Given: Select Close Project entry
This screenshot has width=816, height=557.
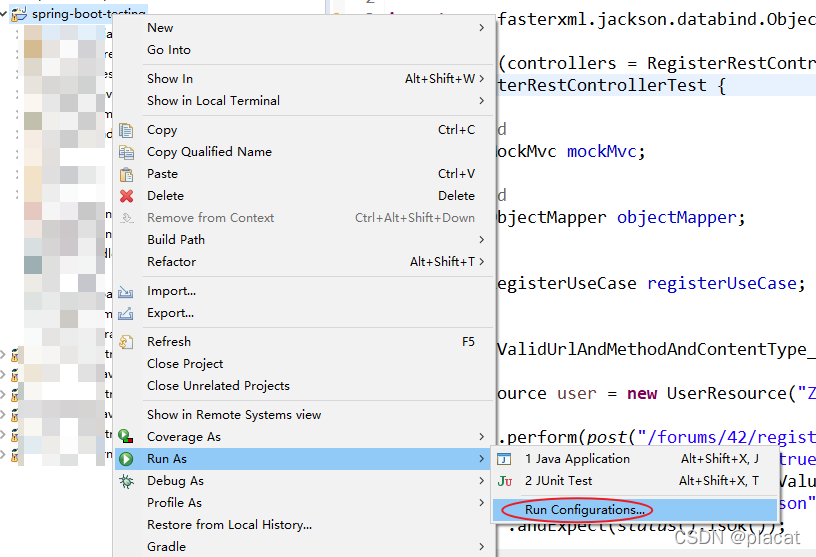Looking at the screenshot, I should [304, 363].
